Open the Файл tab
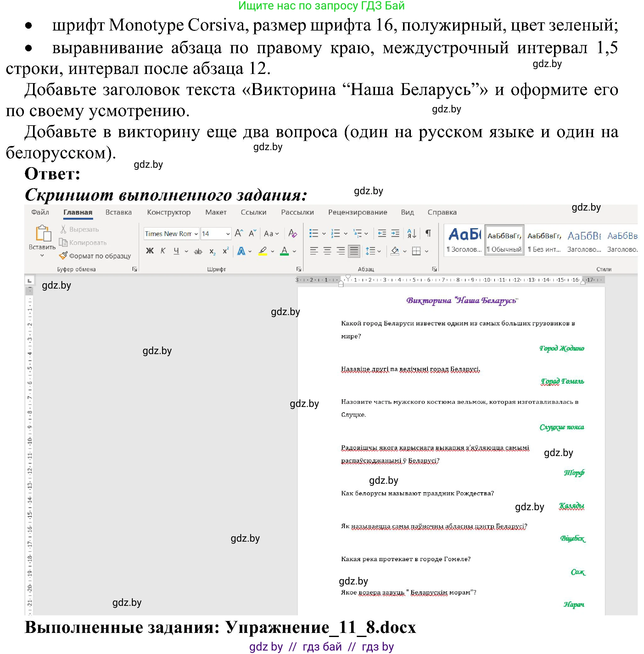This screenshot has width=644, height=654. point(40,212)
